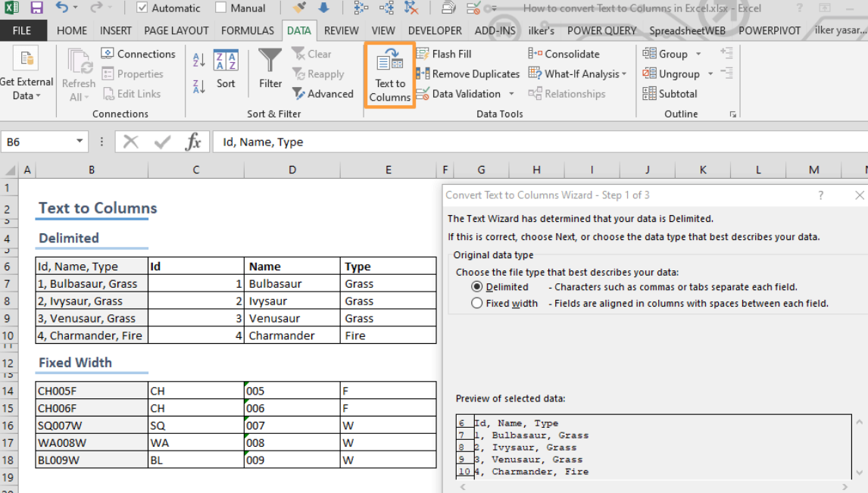Screen dimensions: 868x493
Task: Click the Group button
Action: pyautogui.click(x=665, y=54)
